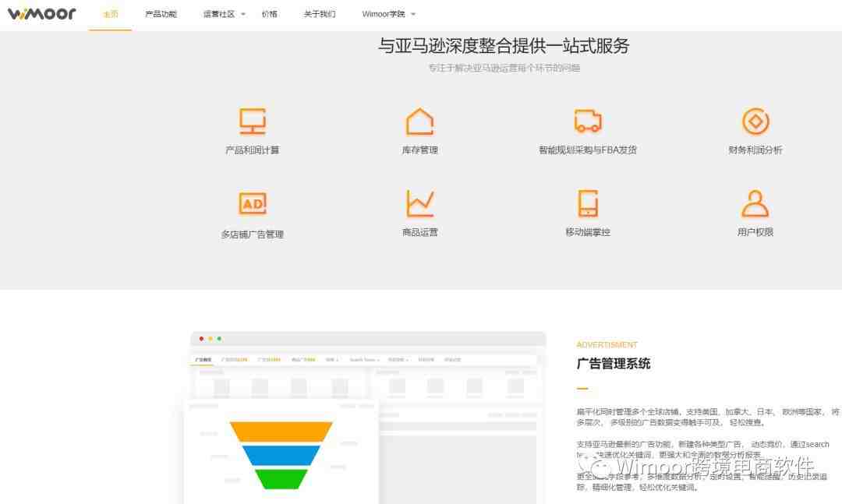842x504 pixels.
Task: Click the orange top segment of funnel chart
Action: [281, 432]
